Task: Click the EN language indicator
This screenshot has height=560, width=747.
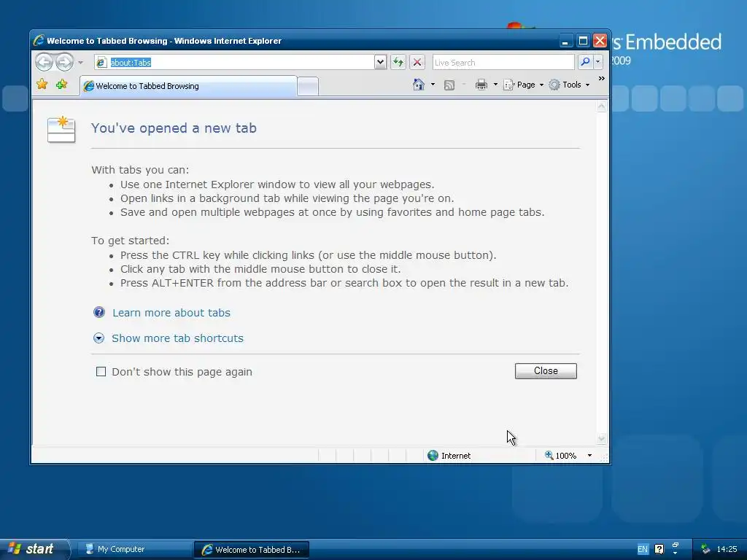Action: (x=642, y=549)
